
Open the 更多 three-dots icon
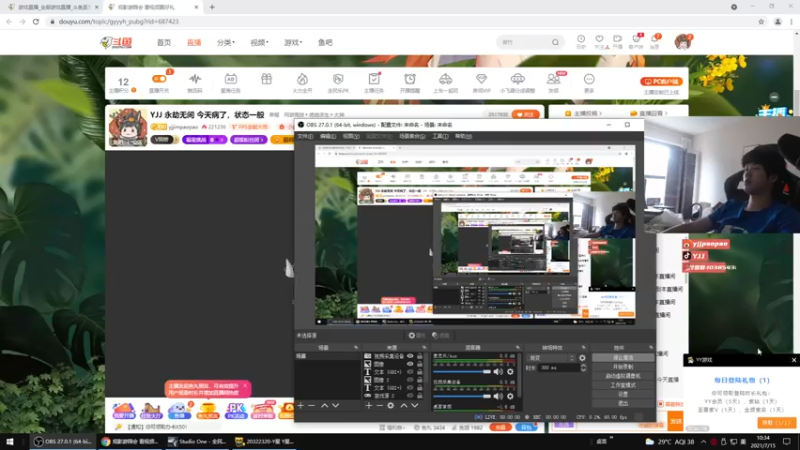click(589, 79)
